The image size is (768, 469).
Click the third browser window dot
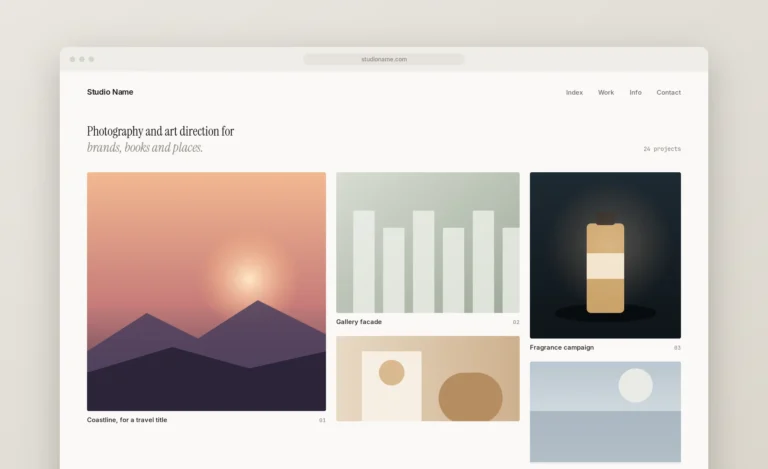point(91,59)
